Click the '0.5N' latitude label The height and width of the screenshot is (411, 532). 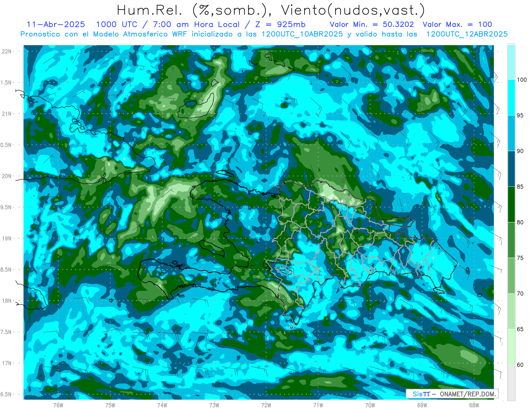[x=7, y=145]
